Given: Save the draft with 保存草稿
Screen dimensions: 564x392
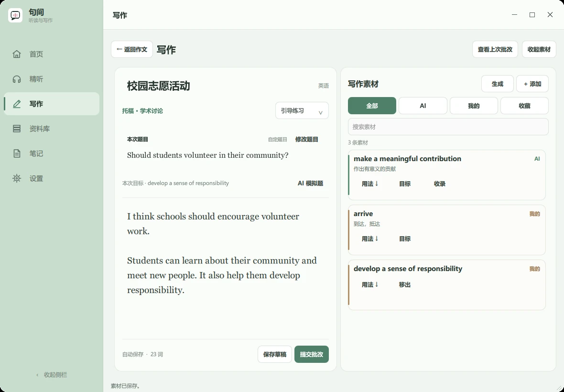Looking at the screenshot, I should [275, 354].
